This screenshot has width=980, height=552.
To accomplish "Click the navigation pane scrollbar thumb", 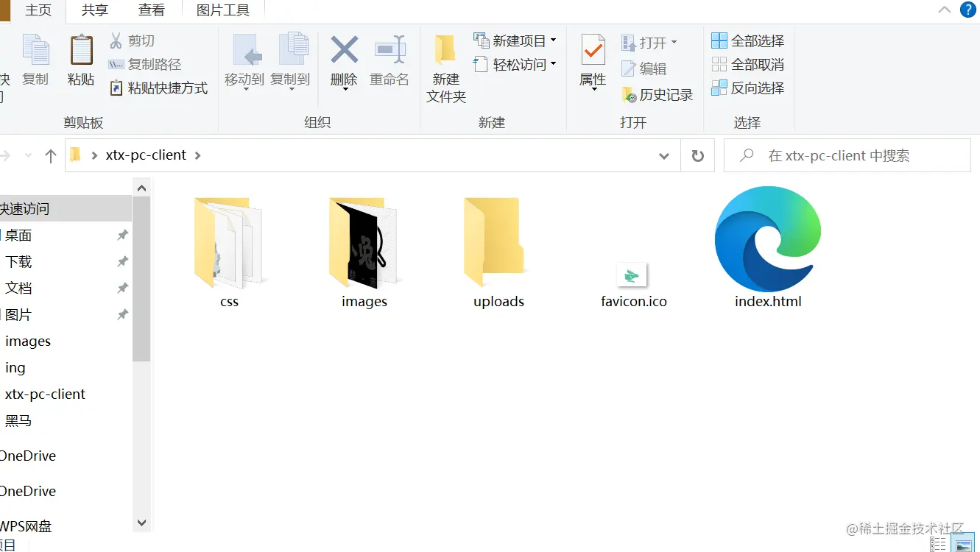I will tap(141, 280).
